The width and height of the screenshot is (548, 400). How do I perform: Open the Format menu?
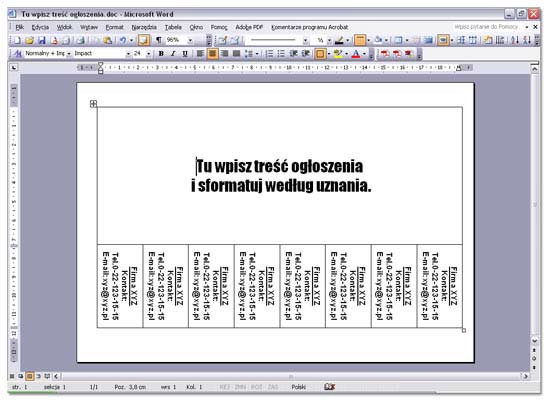pos(115,27)
